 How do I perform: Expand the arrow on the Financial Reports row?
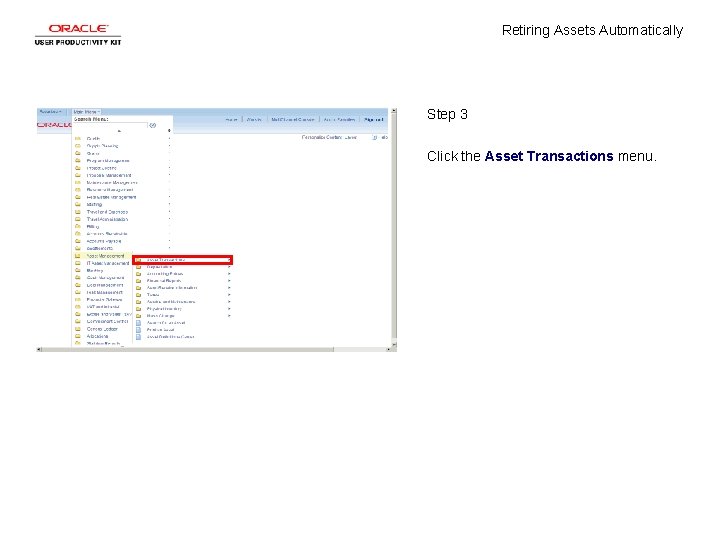pos(229,281)
